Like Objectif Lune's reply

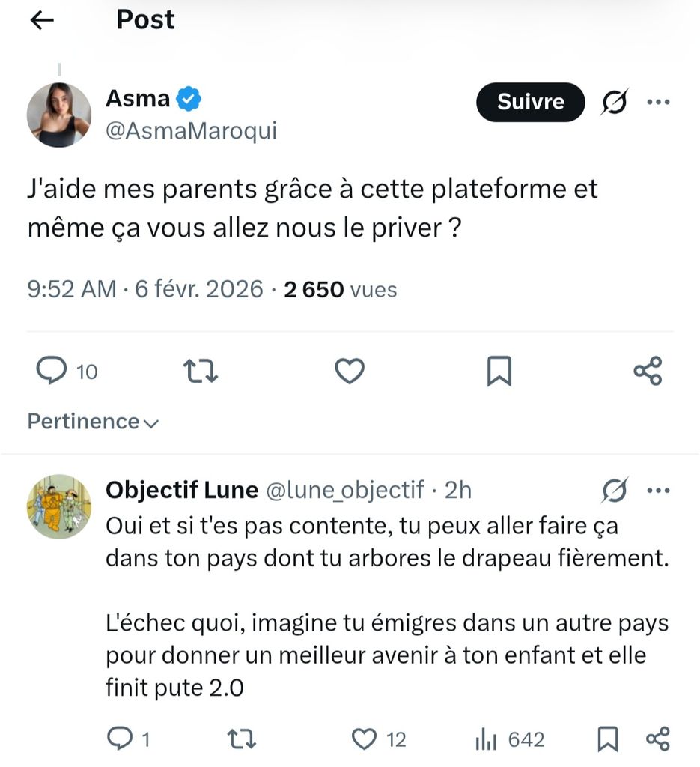[x=365, y=739]
